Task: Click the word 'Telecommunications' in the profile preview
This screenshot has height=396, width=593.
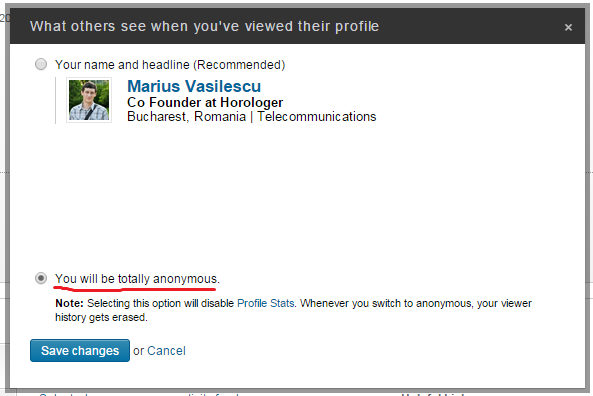Action: tap(317, 116)
